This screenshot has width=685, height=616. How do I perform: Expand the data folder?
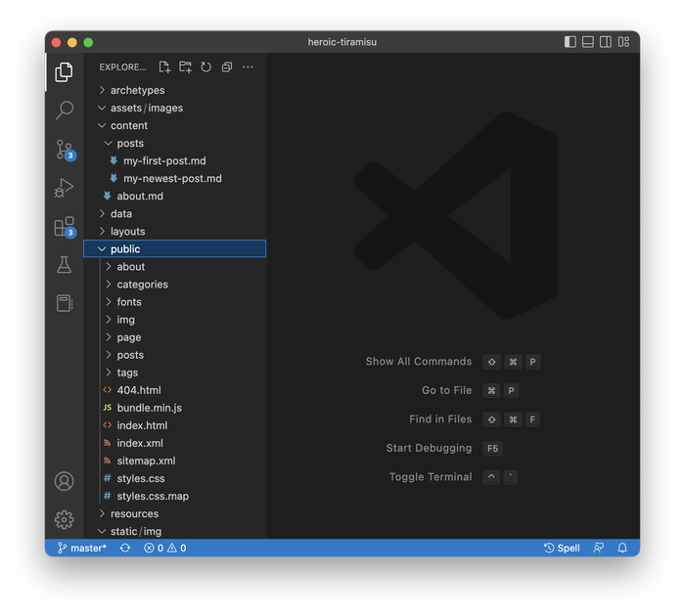175,214
